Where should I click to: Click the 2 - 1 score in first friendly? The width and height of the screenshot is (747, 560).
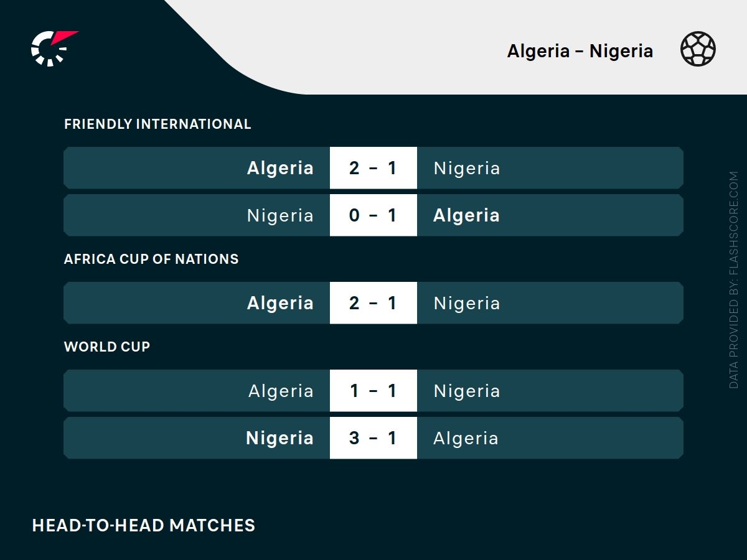373,168
